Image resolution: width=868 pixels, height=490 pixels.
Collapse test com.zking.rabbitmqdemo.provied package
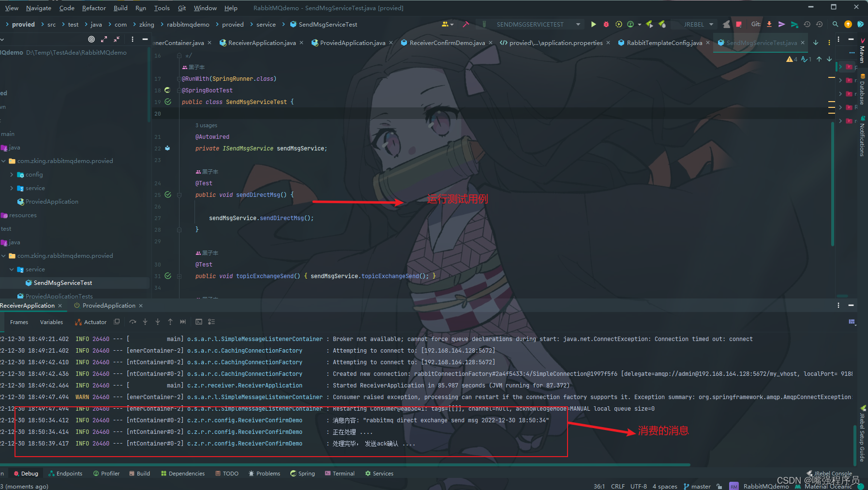pos(4,256)
